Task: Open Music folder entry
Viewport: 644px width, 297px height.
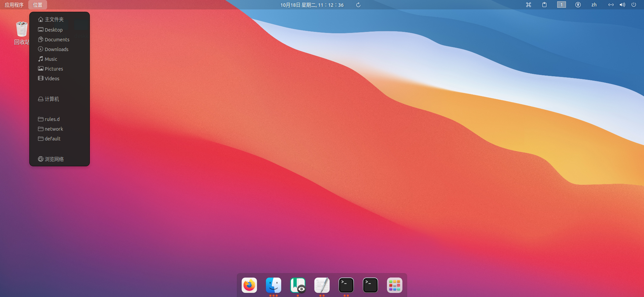Action: click(x=60, y=59)
